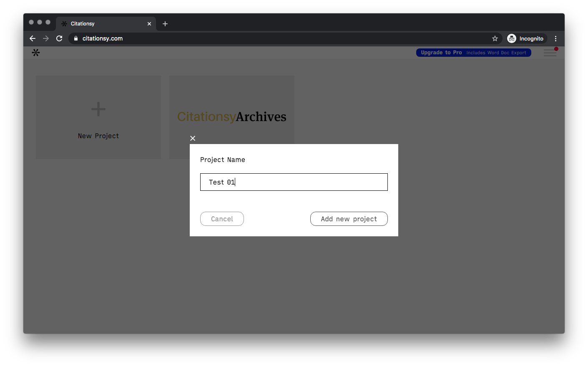Click the Project Name text field

294,182
